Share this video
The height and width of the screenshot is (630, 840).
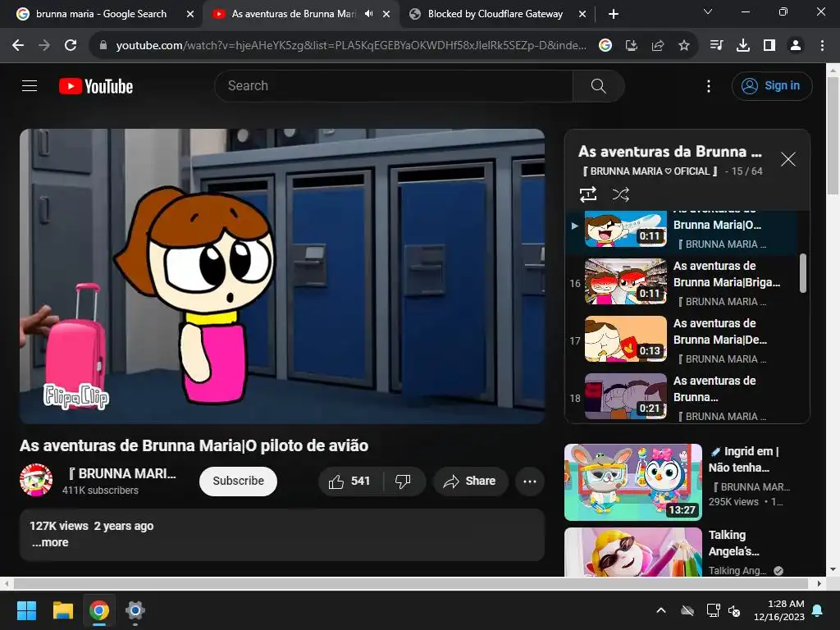470,481
